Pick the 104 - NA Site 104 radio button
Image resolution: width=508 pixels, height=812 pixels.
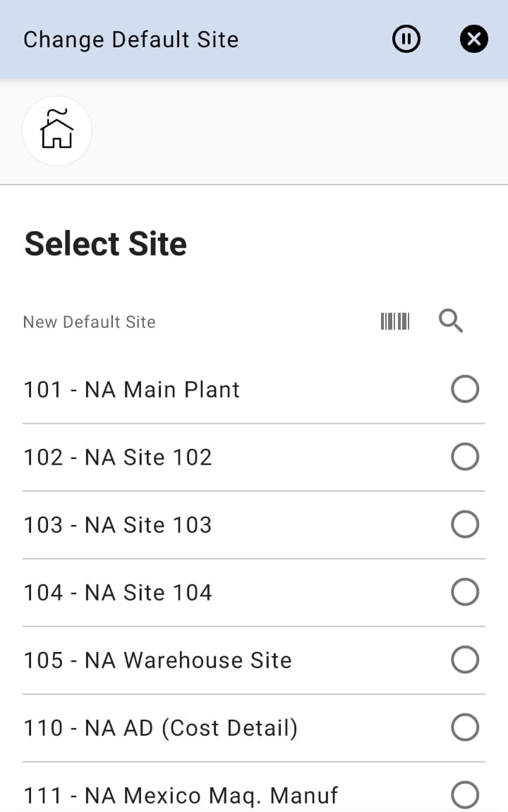[x=465, y=592]
